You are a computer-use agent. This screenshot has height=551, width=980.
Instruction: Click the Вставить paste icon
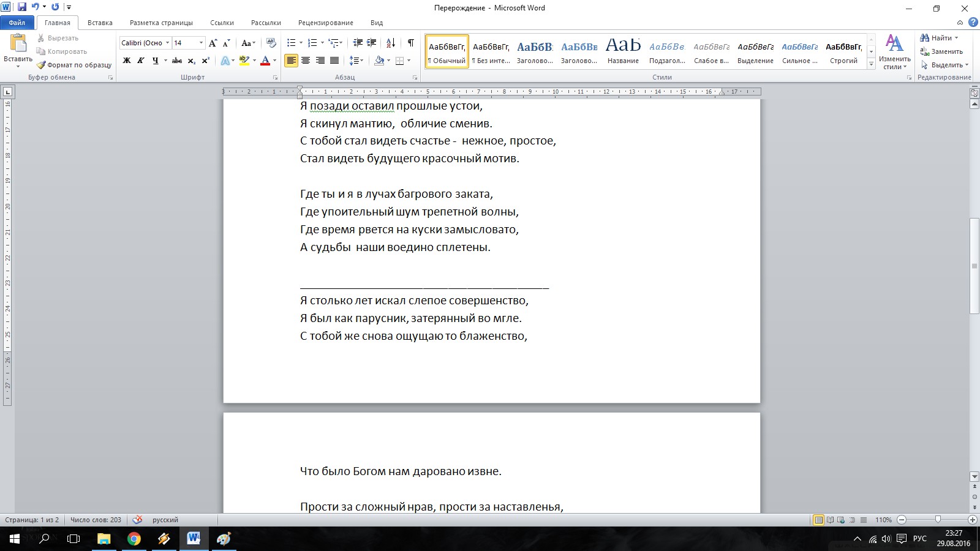tap(18, 43)
